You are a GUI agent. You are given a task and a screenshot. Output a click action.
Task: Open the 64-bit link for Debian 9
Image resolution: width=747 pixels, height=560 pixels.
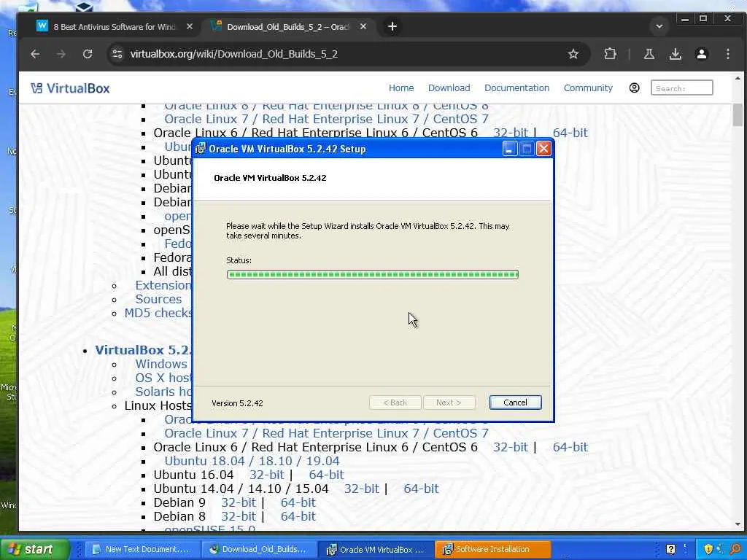(298, 502)
